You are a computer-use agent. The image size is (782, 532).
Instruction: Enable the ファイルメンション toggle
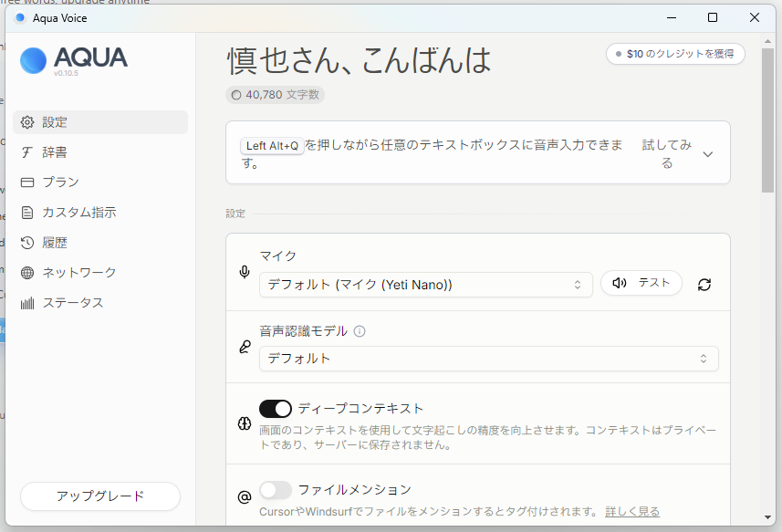click(276, 490)
